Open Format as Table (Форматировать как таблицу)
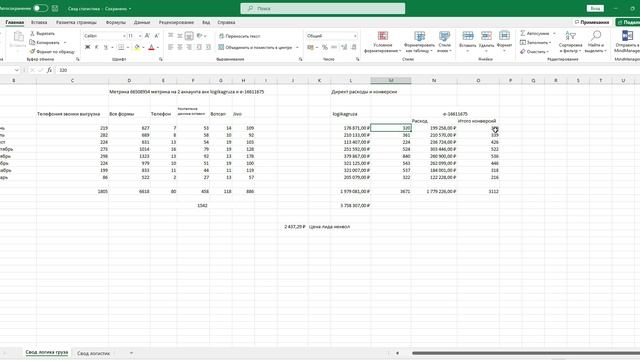Viewport: 640px width, 360px height. tap(419, 42)
